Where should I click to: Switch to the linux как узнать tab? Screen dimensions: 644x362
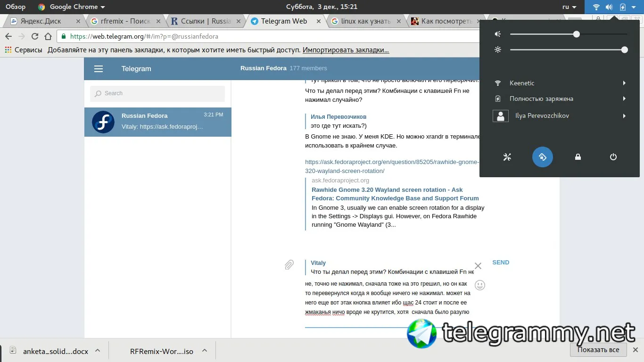point(366,21)
